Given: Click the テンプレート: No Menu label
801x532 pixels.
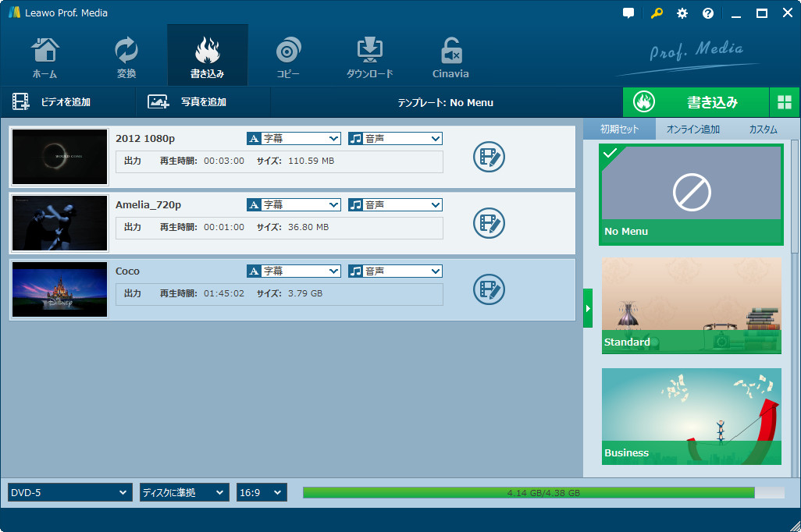Looking at the screenshot, I should click(x=446, y=103).
